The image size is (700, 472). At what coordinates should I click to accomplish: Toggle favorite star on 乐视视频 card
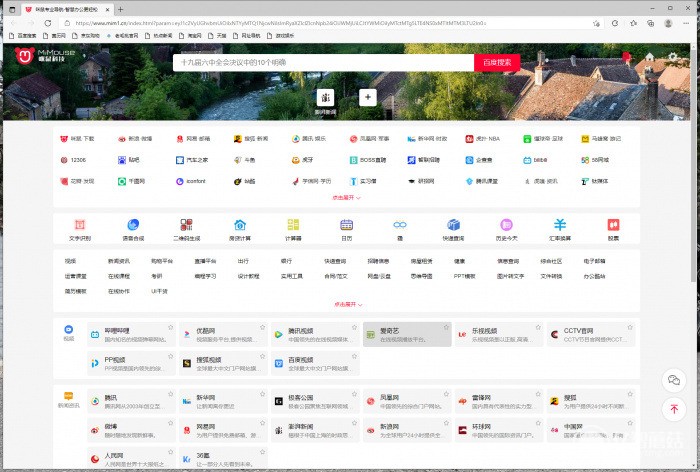click(538, 327)
